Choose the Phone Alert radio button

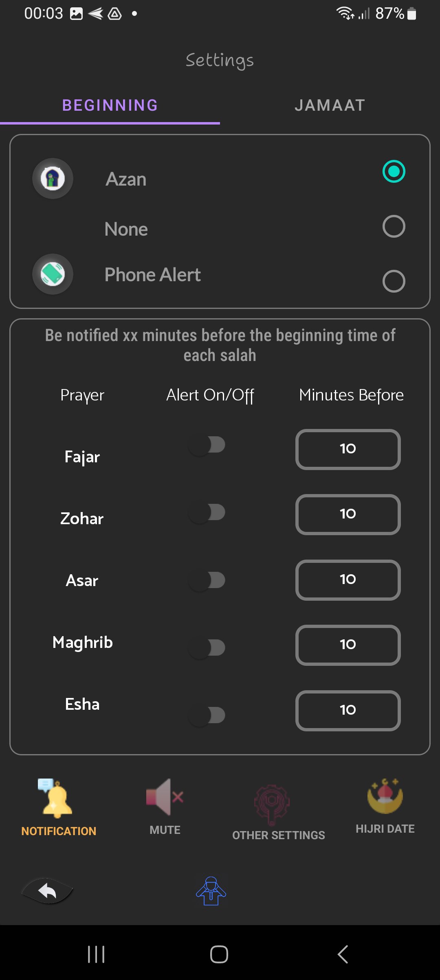point(394,281)
